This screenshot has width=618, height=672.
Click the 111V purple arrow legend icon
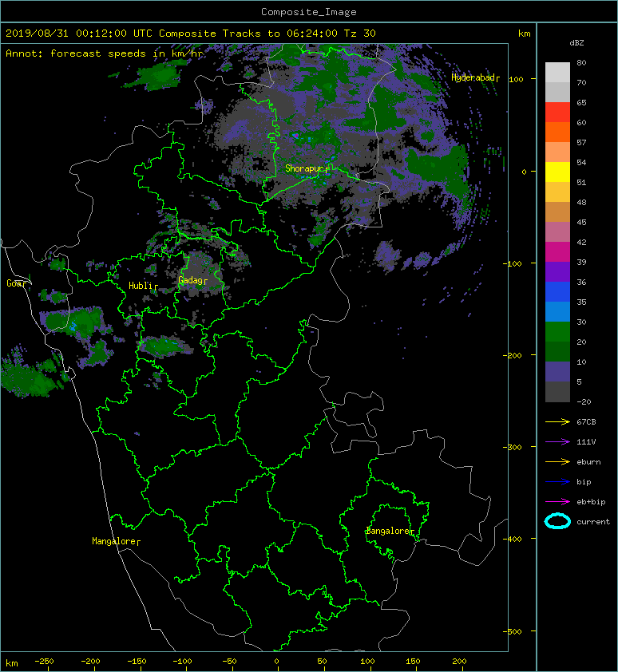tap(557, 442)
